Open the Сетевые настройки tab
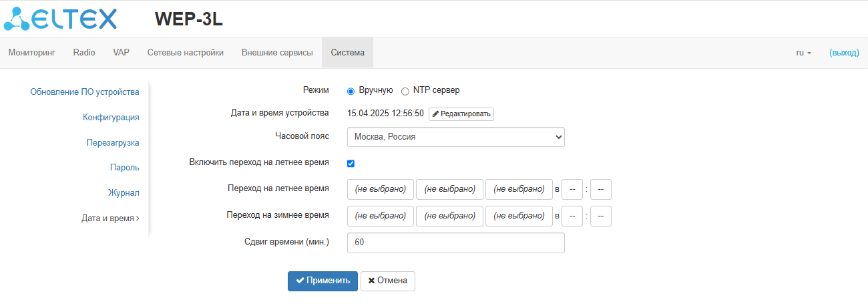The image size is (868, 306). [x=185, y=53]
